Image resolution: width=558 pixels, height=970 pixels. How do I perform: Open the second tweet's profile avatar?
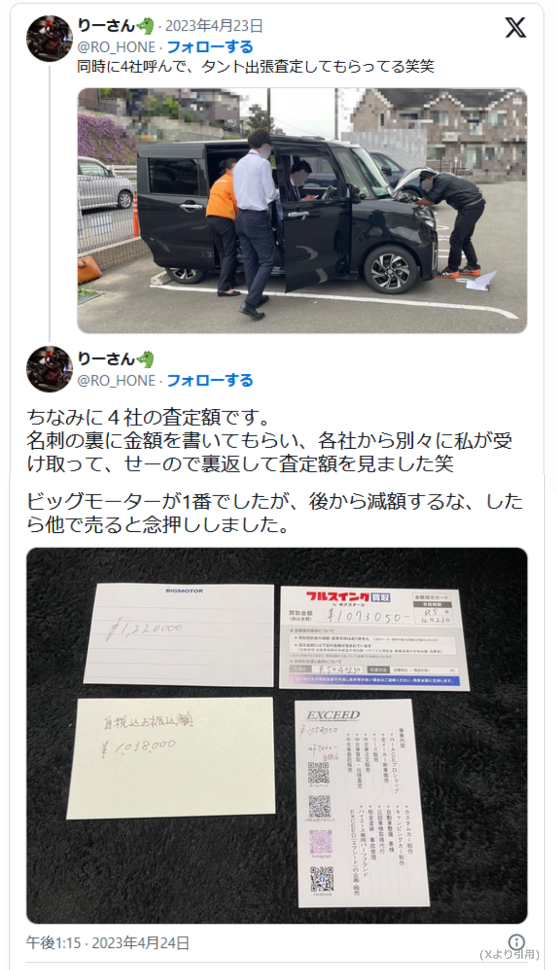click(49, 369)
